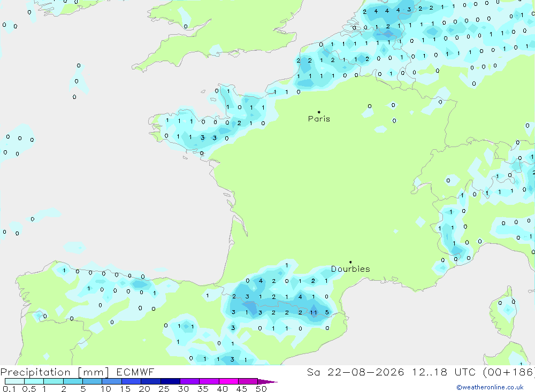Screen dimensions: 535x392
Task: Click the 'Precipitation [mm]' title text
Action: (x=55, y=372)
